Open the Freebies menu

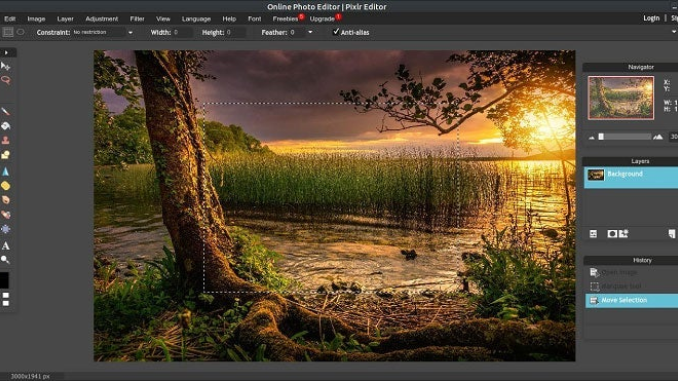[285, 19]
